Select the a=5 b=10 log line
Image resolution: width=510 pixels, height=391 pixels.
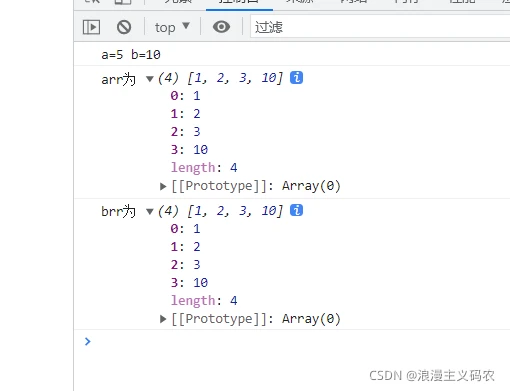pos(131,54)
